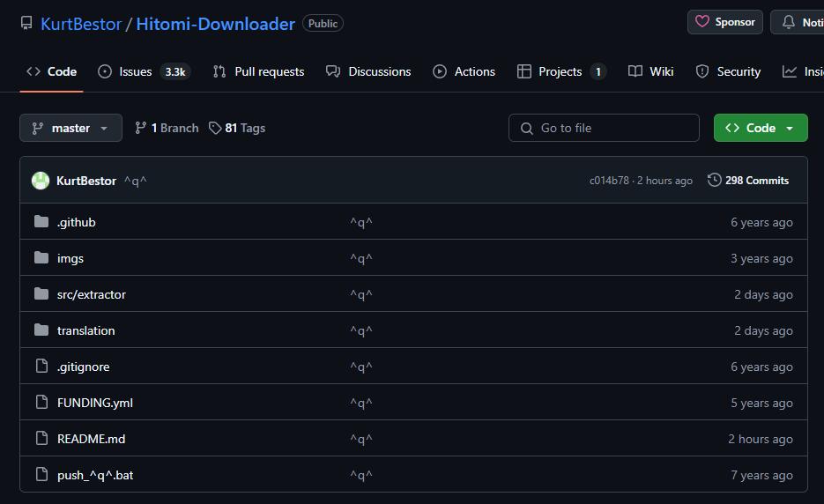Open the Security tab
824x504 pixels.
click(x=728, y=71)
